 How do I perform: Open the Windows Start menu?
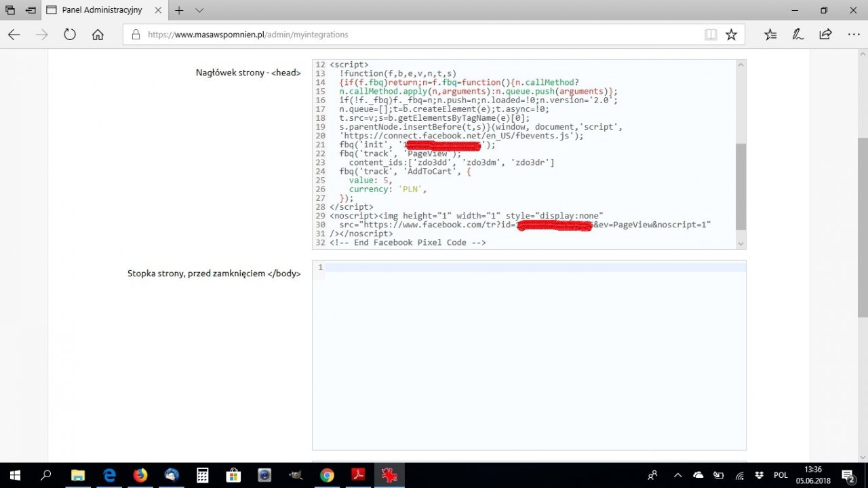coord(14,475)
